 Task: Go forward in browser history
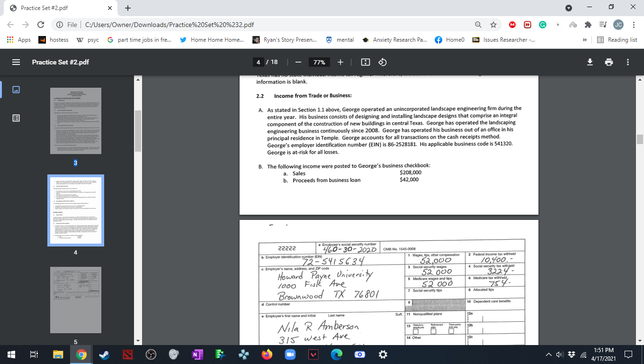[26, 25]
